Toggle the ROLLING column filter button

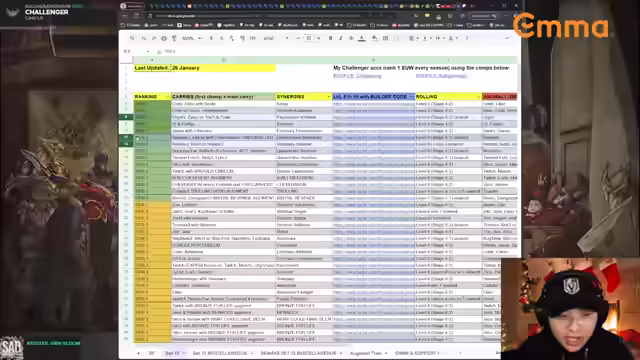pyautogui.click(x=478, y=97)
